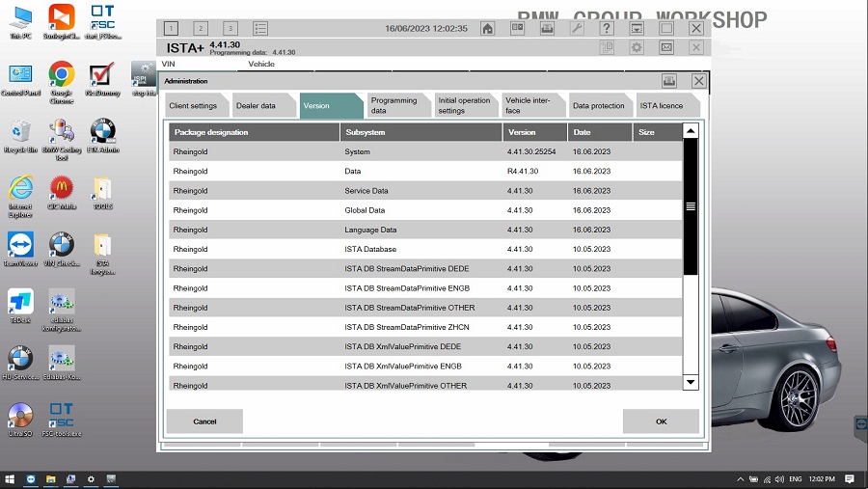The width and height of the screenshot is (868, 489).
Task: Go to the Data protection tab
Action: tap(601, 106)
